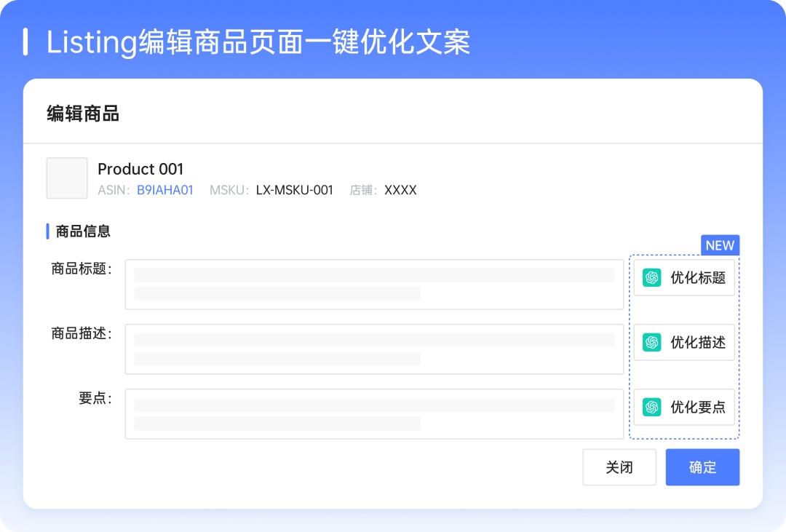Click the NEW badge above optimize buttons
The image size is (786, 532).
click(x=720, y=245)
